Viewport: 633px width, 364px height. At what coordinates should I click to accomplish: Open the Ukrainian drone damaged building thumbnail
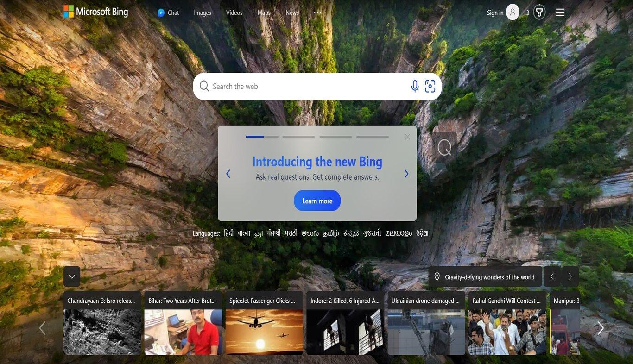426,332
